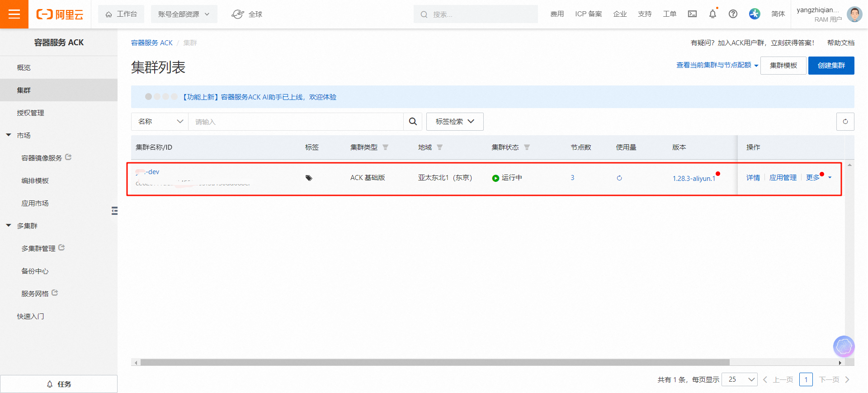Click the Alibaba Cloud logo

[60, 14]
